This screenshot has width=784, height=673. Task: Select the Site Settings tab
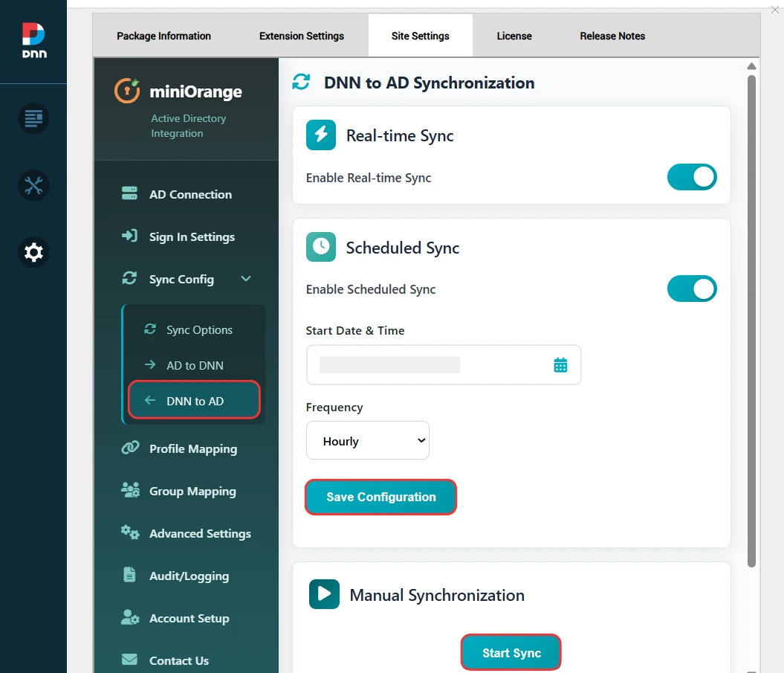tap(421, 36)
